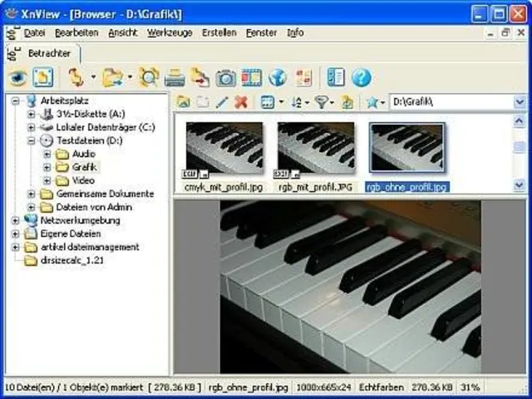
Task: Expand the Netzwerkumgebung node
Action: coord(15,220)
